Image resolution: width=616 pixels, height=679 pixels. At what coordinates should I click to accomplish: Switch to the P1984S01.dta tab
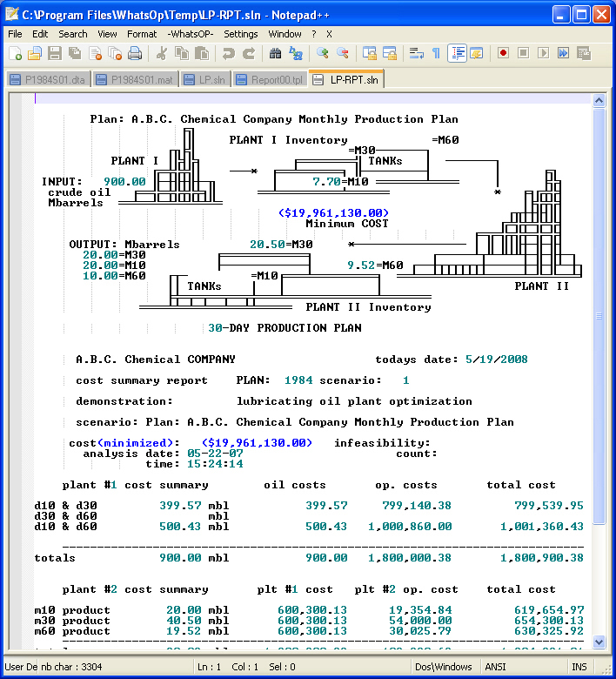48,80
